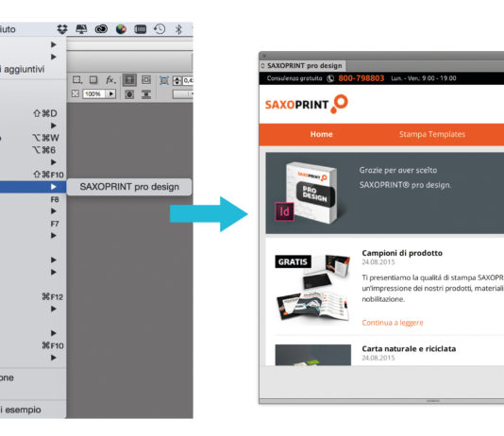The width and height of the screenshot is (504, 436).
Task: Click the Time Machine menu bar icon
Action: (x=160, y=29)
